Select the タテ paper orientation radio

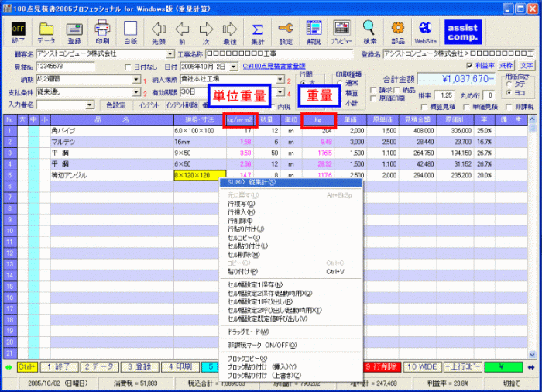[509, 84]
